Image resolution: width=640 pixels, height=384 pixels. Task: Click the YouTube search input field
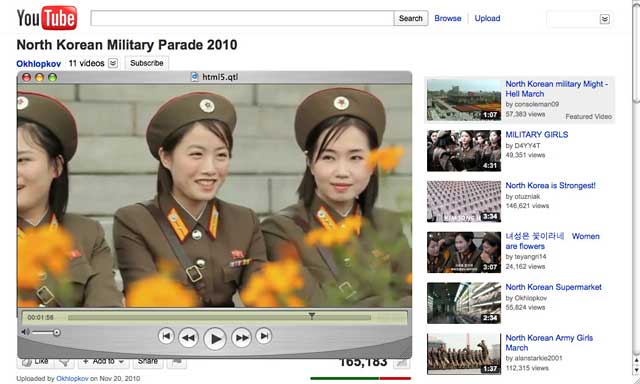(x=242, y=18)
